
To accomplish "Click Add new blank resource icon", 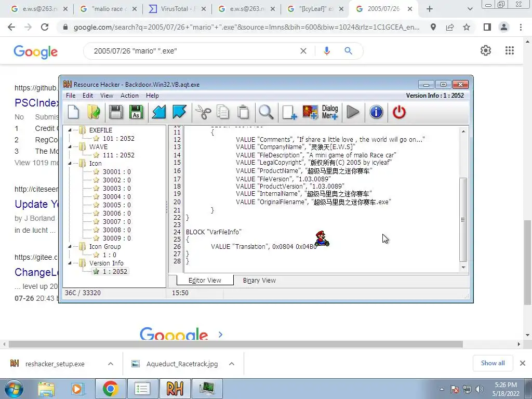I will [289, 112].
